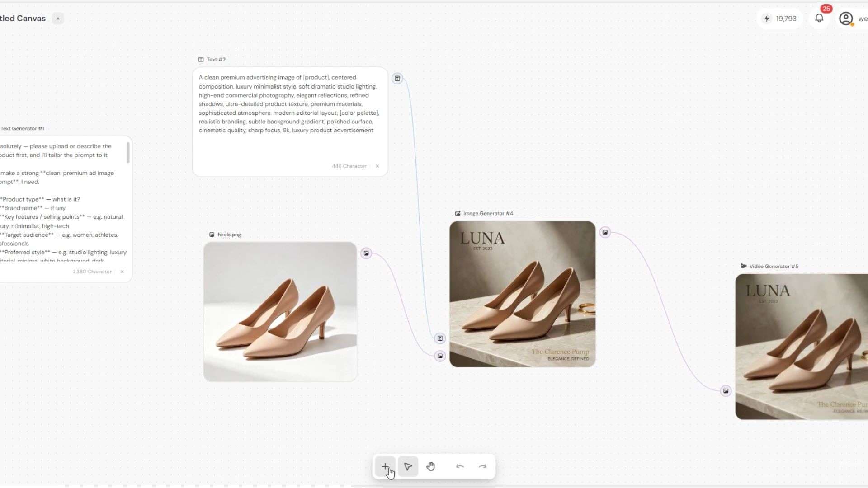Screen dimensions: 868x488
Task: Open the notifications bell
Action: coord(819,18)
